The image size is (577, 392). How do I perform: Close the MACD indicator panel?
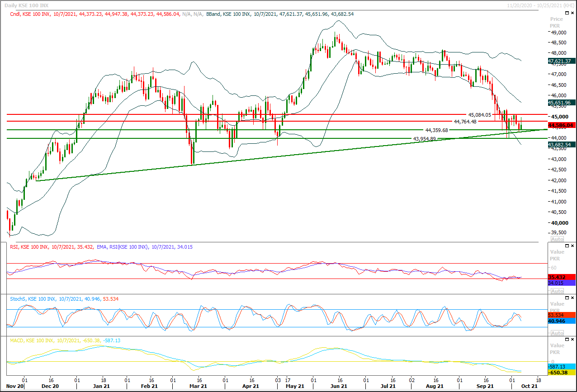(x=573, y=339)
